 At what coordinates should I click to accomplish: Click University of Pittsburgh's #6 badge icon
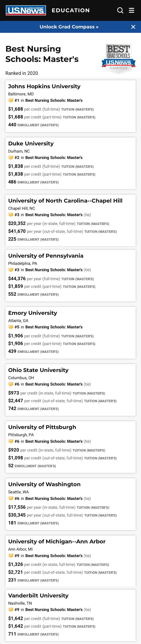pyautogui.click(x=11, y=441)
